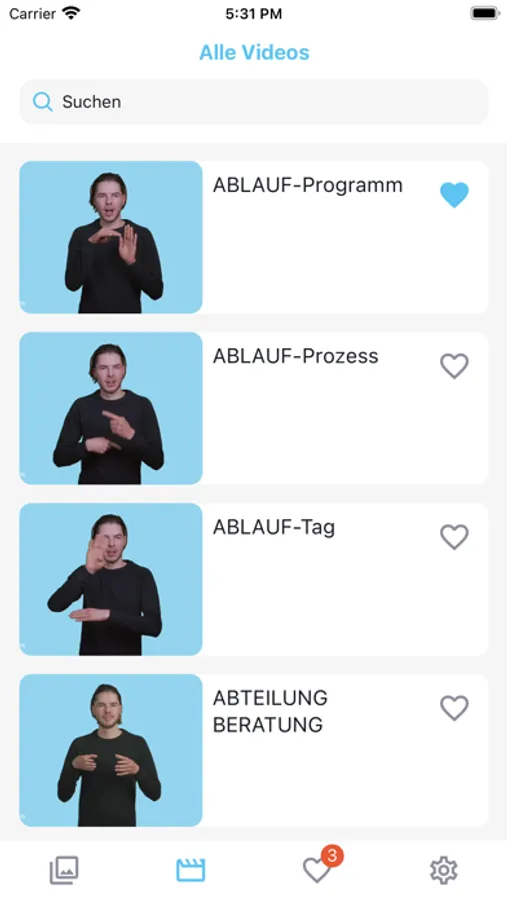The height and width of the screenshot is (900, 507).
Task: Play the ABLAUF-Prozess video thumbnail
Action: (111, 408)
